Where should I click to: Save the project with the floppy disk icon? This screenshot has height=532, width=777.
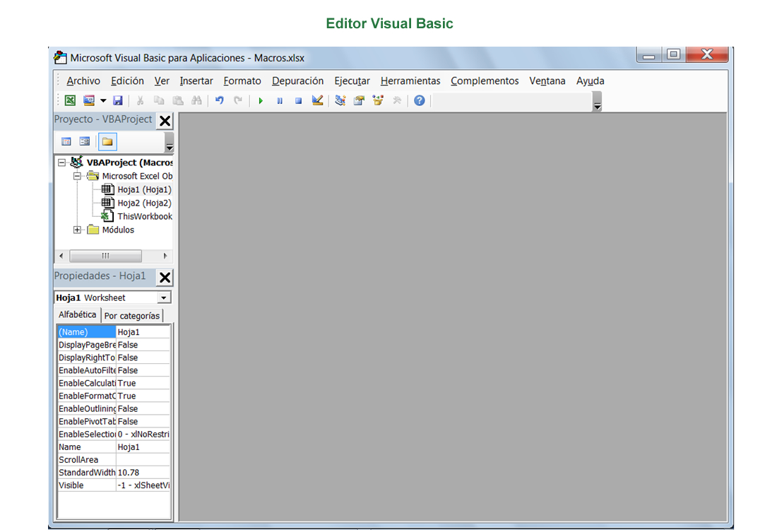[x=117, y=100]
